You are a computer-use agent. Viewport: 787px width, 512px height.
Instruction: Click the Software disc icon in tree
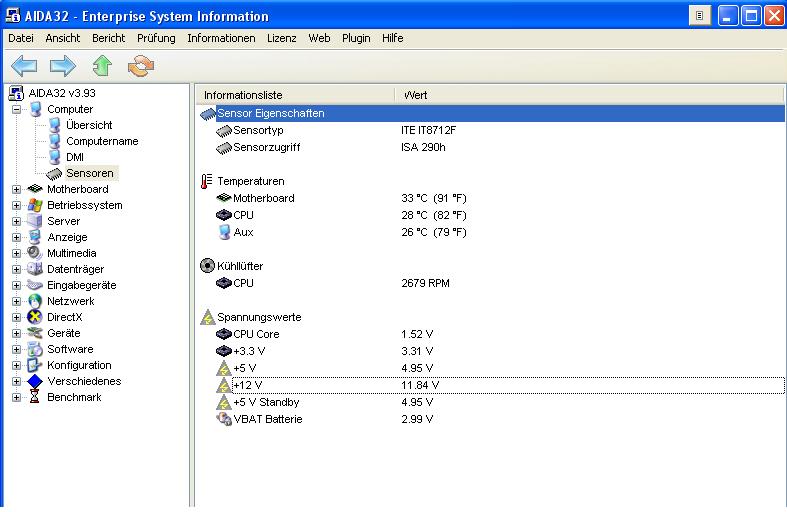point(35,349)
